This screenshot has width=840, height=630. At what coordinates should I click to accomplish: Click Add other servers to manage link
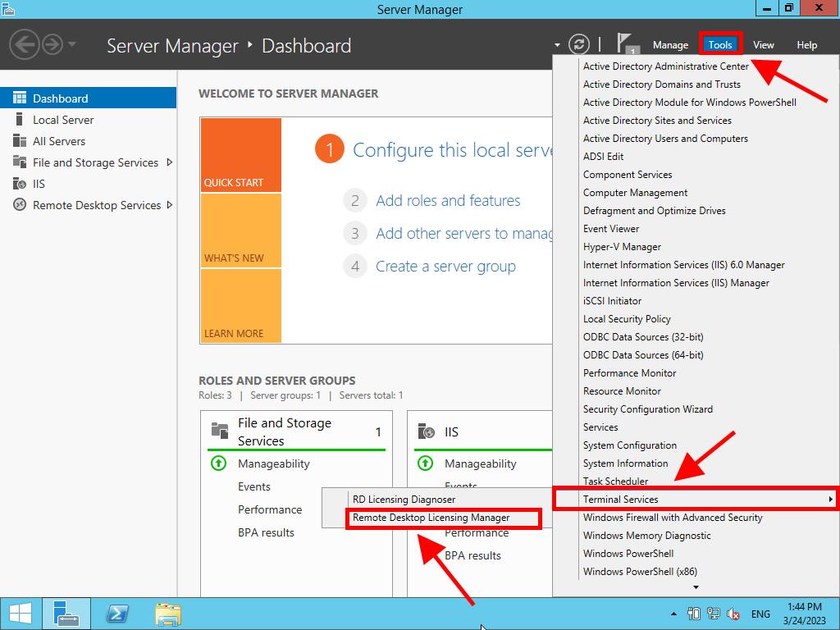[464, 234]
